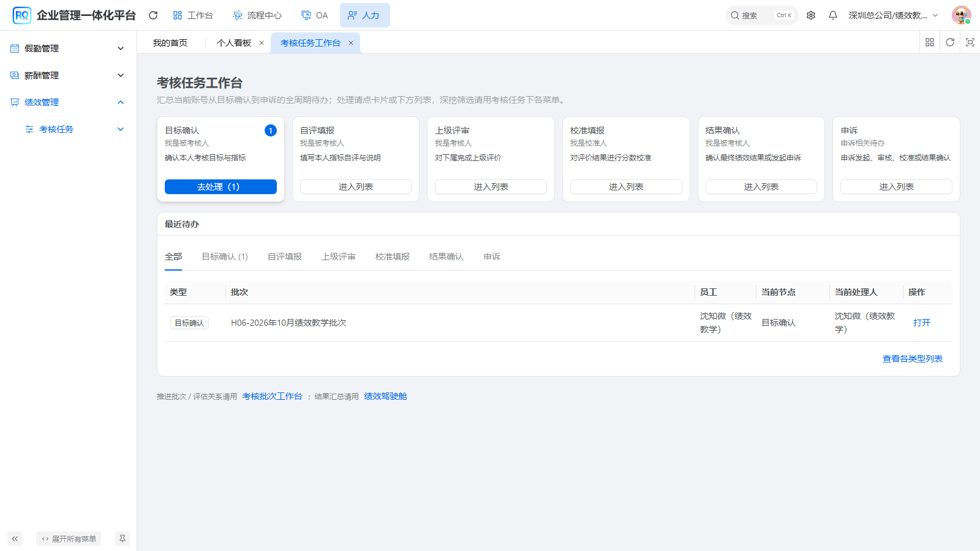This screenshot has width=980, height=551.
Task: Click 去处理 (1) button
Action: 221,187
